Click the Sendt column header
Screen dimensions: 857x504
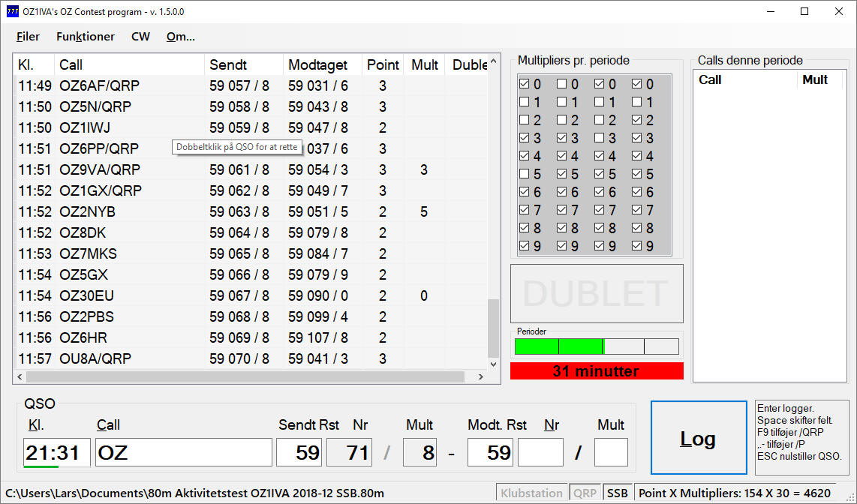[244, 64]
